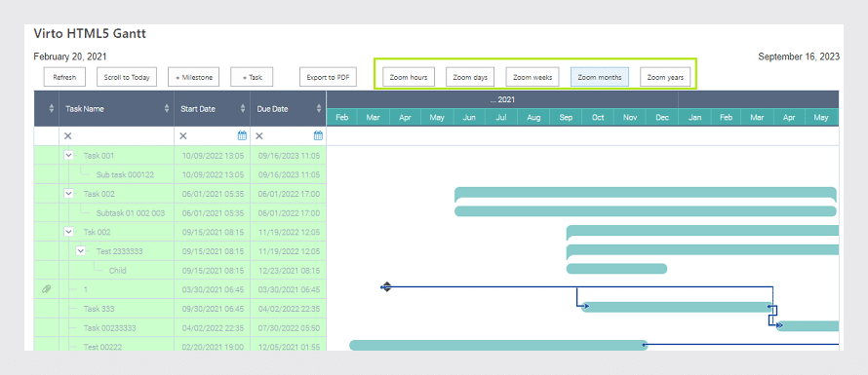Select Subtask 01 002 003 Gantt bar
This screenshot has width=868, height=375.
pyautogui.click(x=646, y=211)
